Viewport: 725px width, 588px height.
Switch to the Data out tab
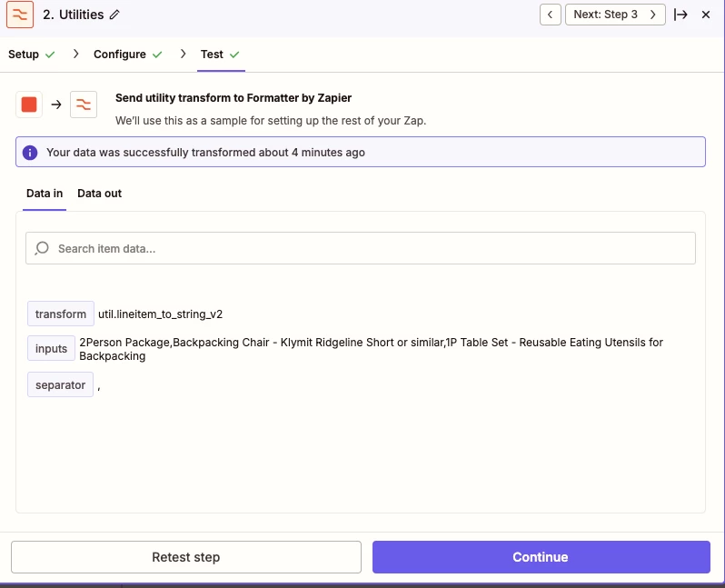99,194
